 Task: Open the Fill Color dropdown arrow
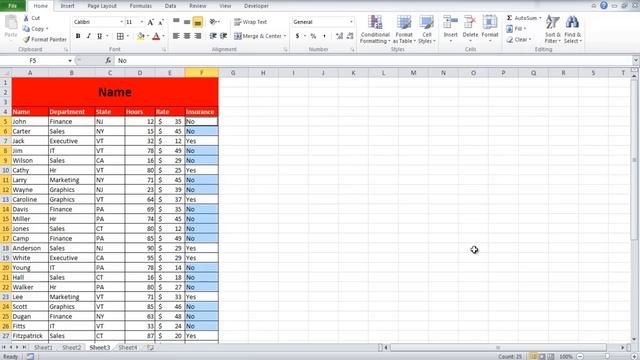pos(148,36)
